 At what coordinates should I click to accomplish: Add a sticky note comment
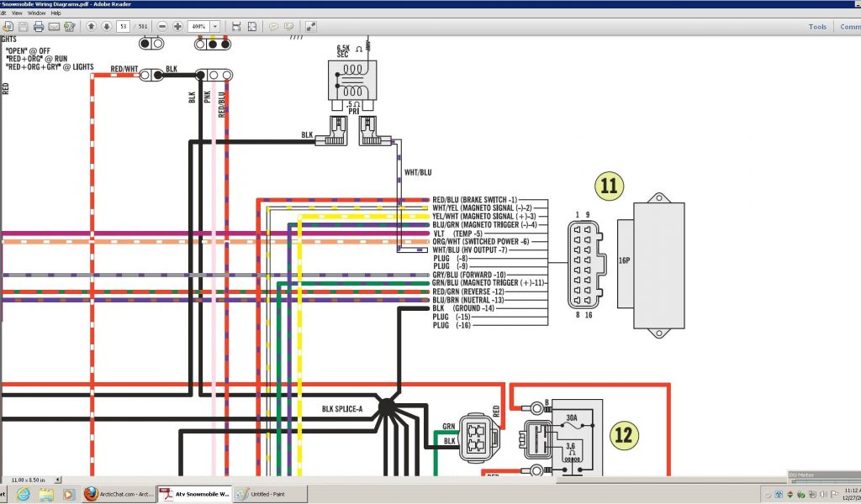point(273,27)
